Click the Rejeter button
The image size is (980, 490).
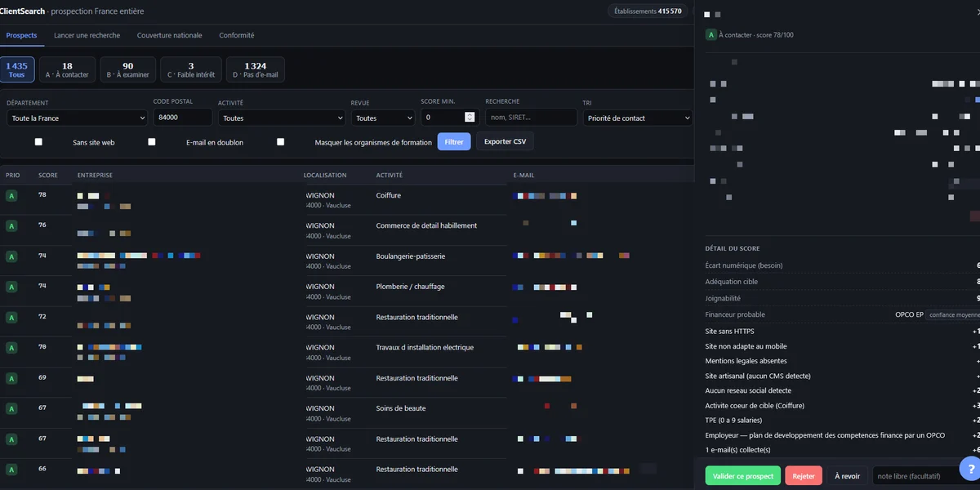click(x=804, y=476)
